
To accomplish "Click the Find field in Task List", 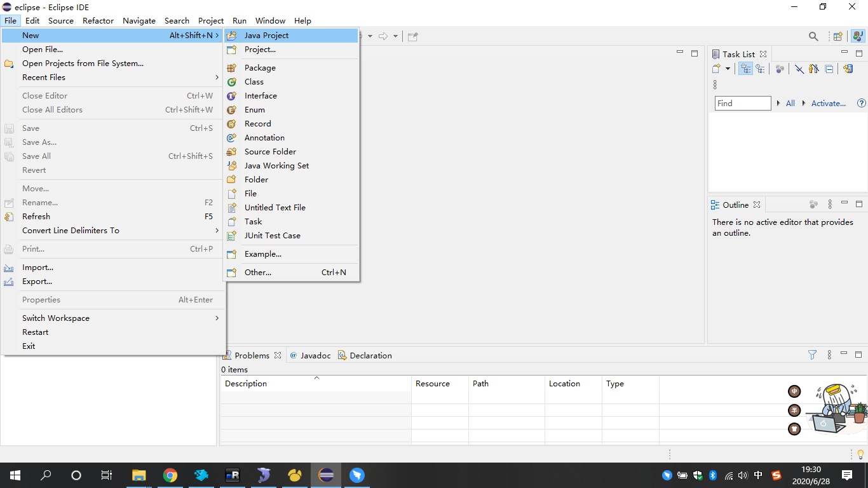I will click(743, 104).
